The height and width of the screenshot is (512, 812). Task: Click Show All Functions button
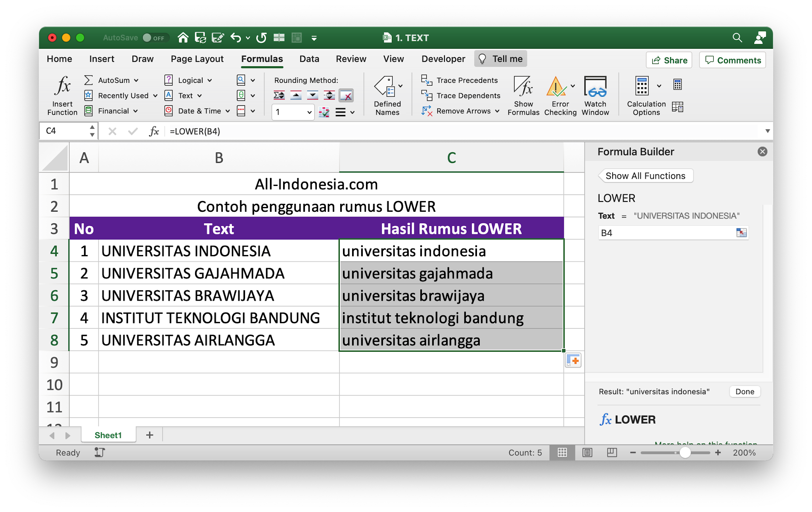tap(645, 176)
